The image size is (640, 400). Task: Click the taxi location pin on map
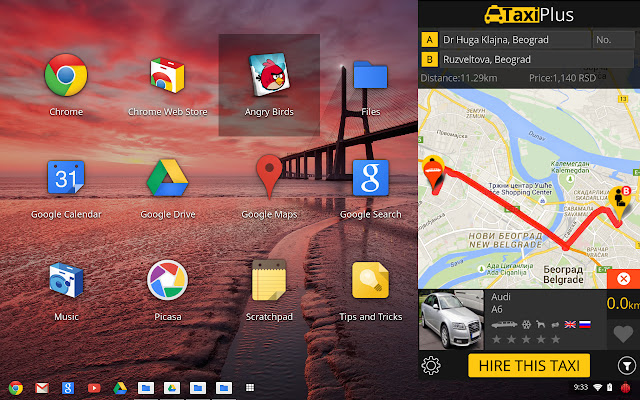pyautogui.click(x=433, y=173)
